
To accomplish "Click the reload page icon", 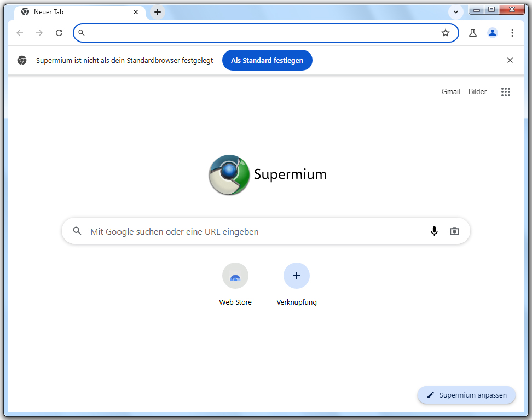I will pos(59,33).
